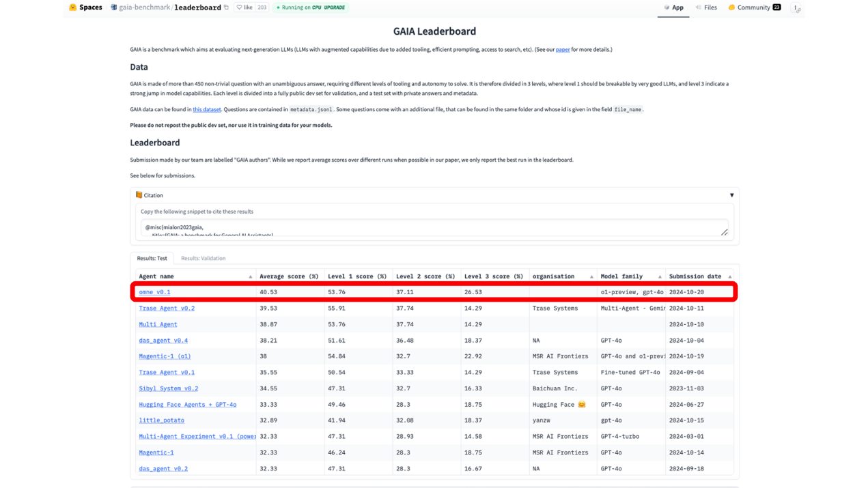Screen dimensions: 868x488
Task: Follow the 'this dataset' link
Action: (x=206, y=109)
